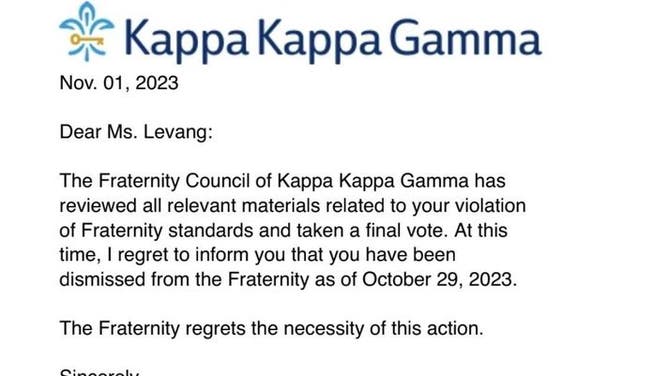Click the words "Fraternity standards"
Screen dimensions: 668x376
point(167,231)
